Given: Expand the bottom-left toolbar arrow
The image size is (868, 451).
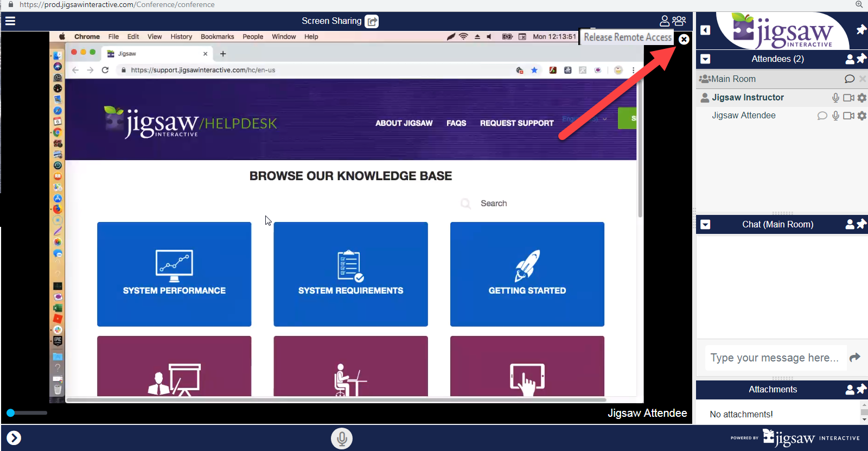Looking at the screenshot, I should coord(14,438).
